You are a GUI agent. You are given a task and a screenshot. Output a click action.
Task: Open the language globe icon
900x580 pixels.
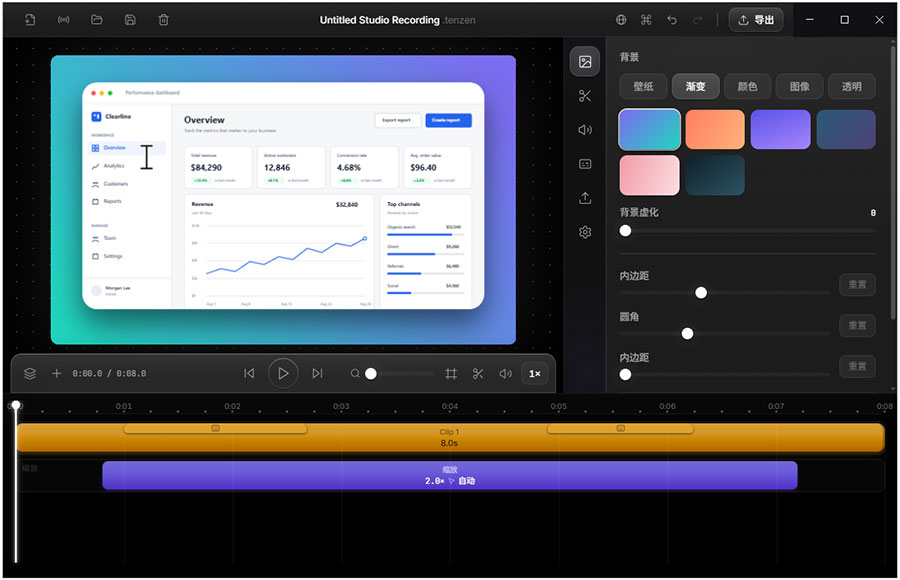[621, 20]
